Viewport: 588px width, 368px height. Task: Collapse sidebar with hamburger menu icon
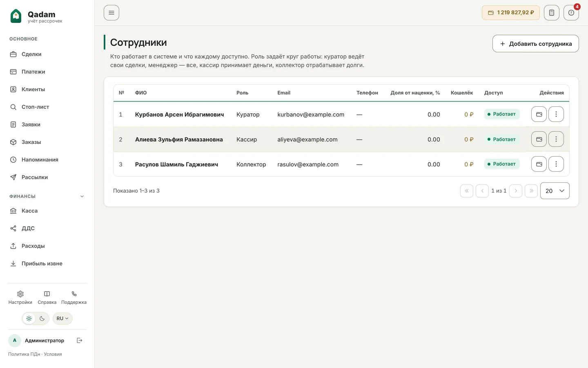111,13
